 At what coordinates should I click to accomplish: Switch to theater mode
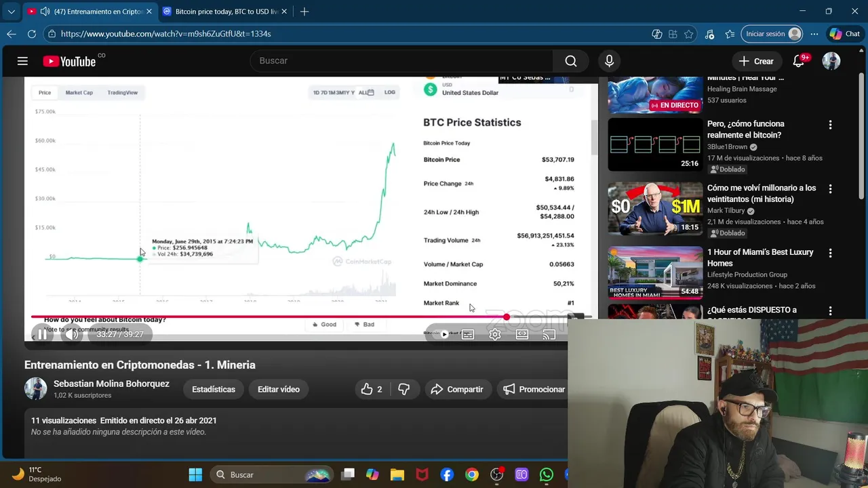click(x=522, y=334)
